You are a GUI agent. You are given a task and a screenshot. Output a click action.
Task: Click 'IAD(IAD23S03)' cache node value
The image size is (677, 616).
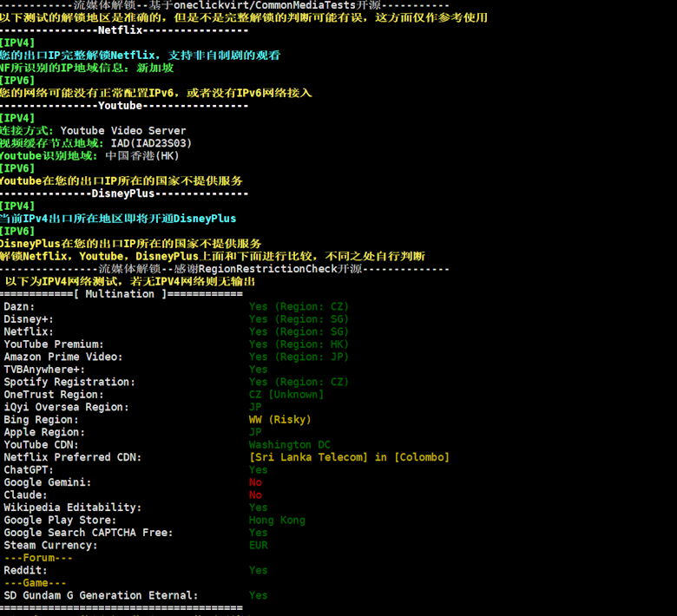coord(151,143)
